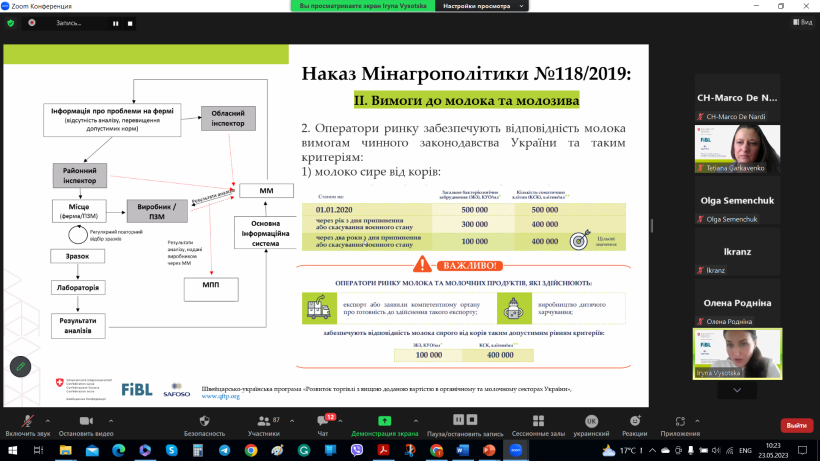Open украинский interpretation language icon
The width and height of the screenshot is (820, 461).
point(591,421)
